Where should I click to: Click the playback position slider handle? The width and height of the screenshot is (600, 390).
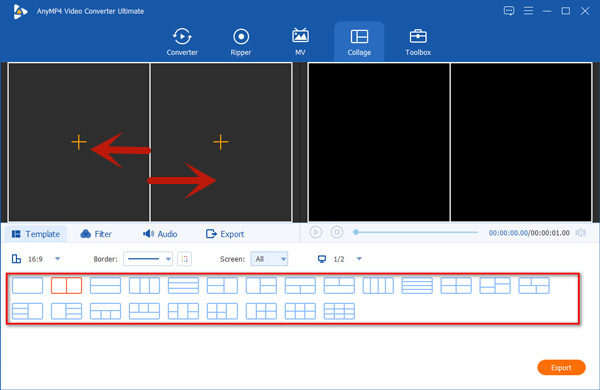[356, 232]
